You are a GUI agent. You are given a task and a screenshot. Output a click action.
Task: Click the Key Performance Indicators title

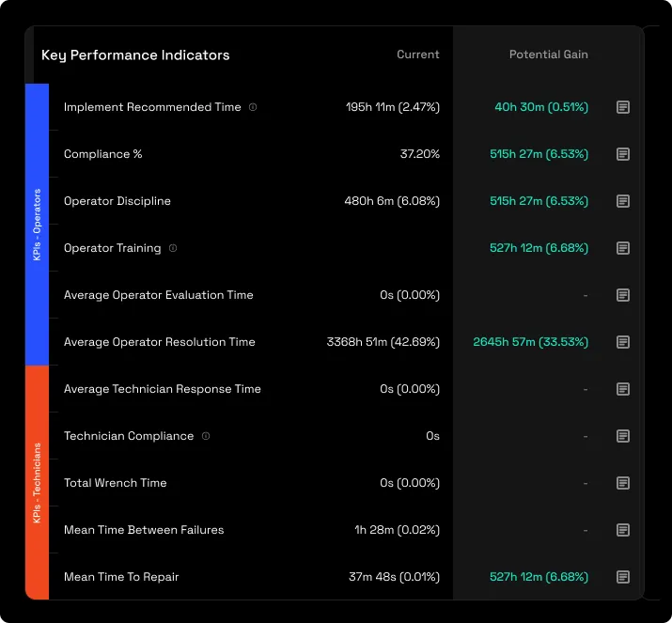click(135, 55)
